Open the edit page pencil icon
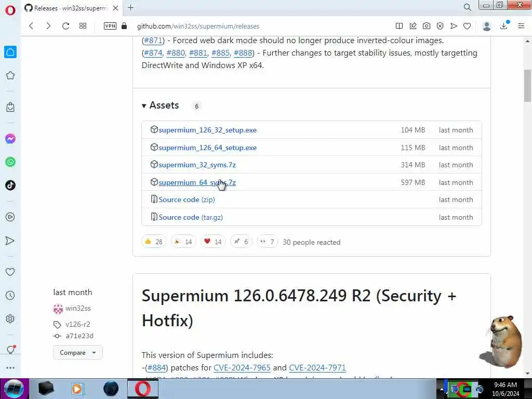Viewport: 532px width, 399px height. click(413, 26)
